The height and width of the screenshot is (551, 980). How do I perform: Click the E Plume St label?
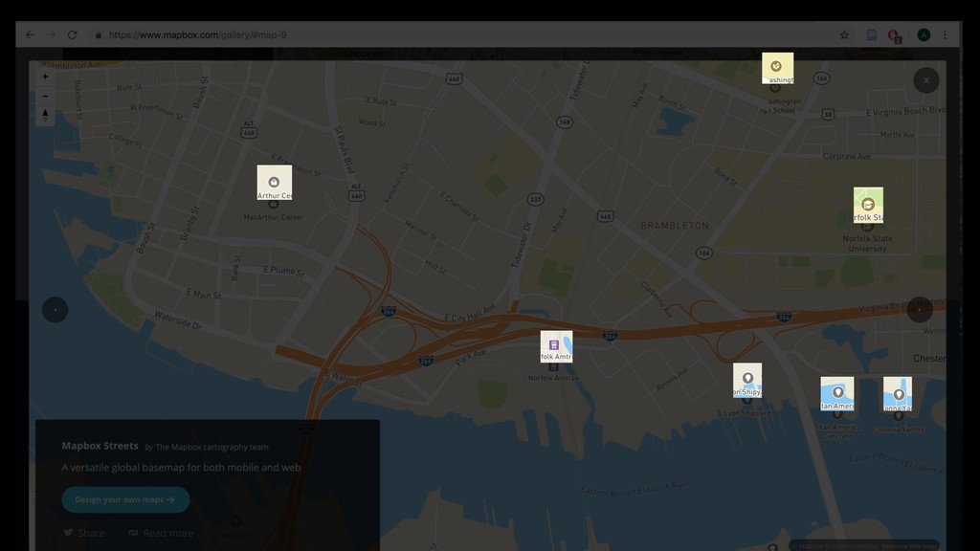click(x=283, y=271)
